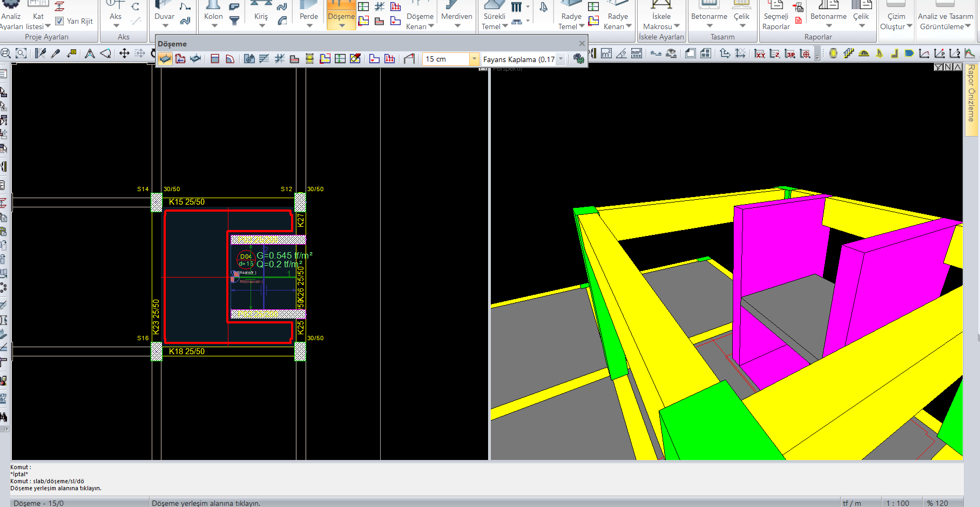Screen dimensions: 980x507
Task: Click the area measurement m² icon
Action: point(606,53)
